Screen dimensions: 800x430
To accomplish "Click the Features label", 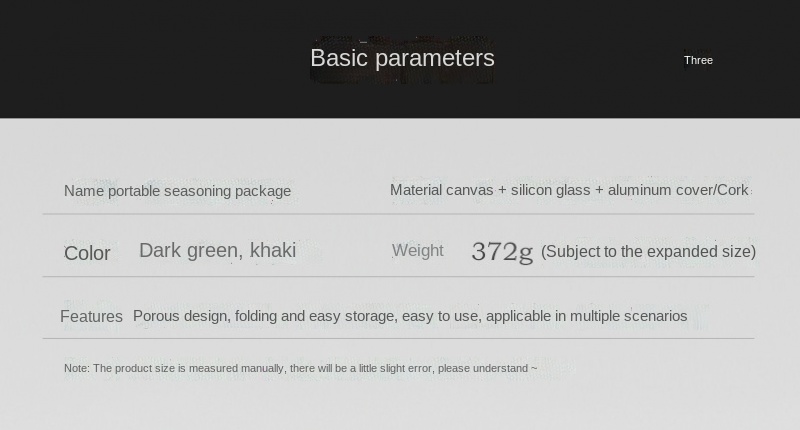I will point(91,317).
